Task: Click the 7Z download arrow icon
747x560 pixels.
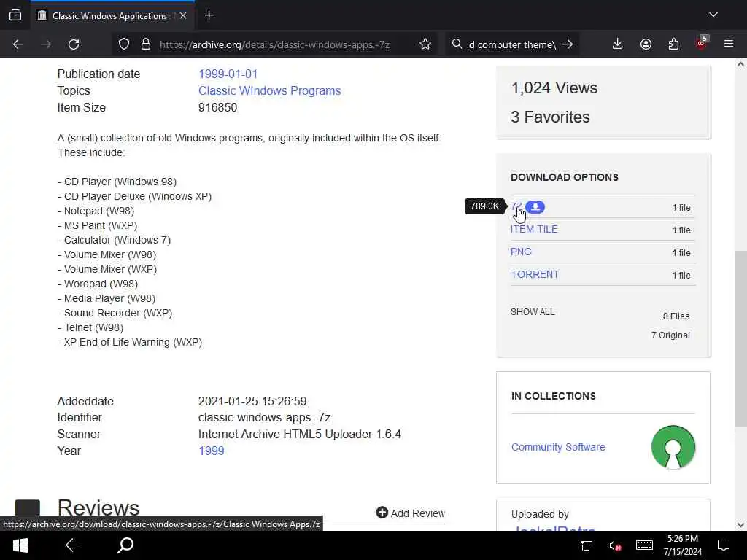Action: [535, 207]
